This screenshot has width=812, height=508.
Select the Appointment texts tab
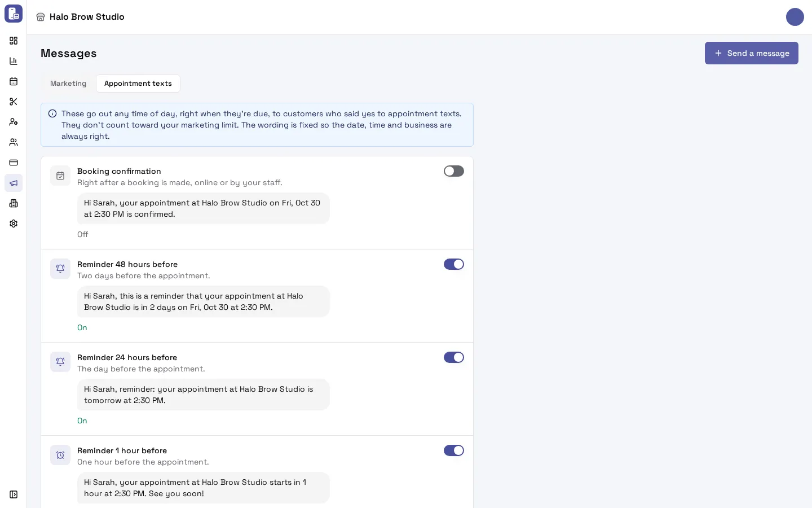click(138, 84)
